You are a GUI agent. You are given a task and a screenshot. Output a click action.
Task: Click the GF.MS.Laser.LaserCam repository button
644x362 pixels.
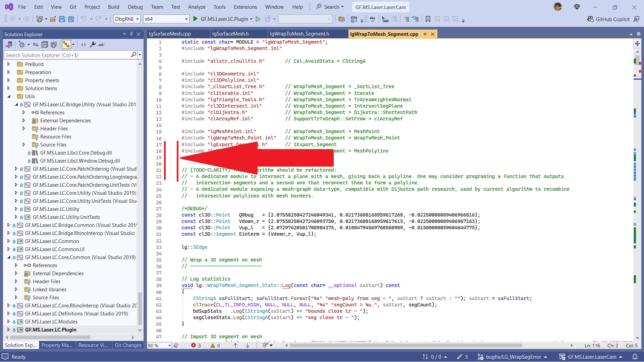tap(591, 357)
